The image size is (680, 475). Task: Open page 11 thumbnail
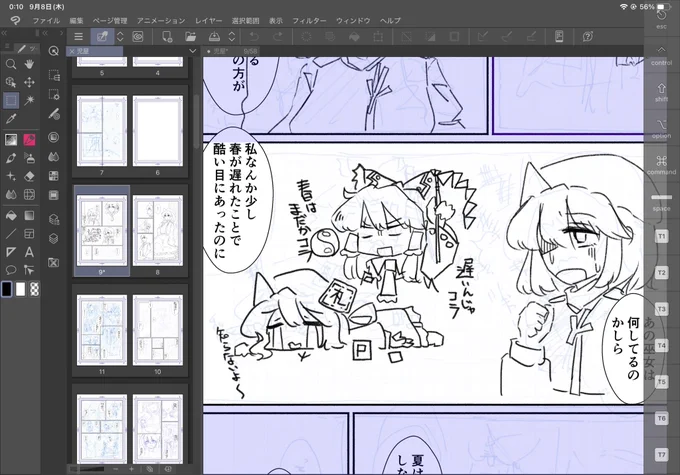[102, 330]
